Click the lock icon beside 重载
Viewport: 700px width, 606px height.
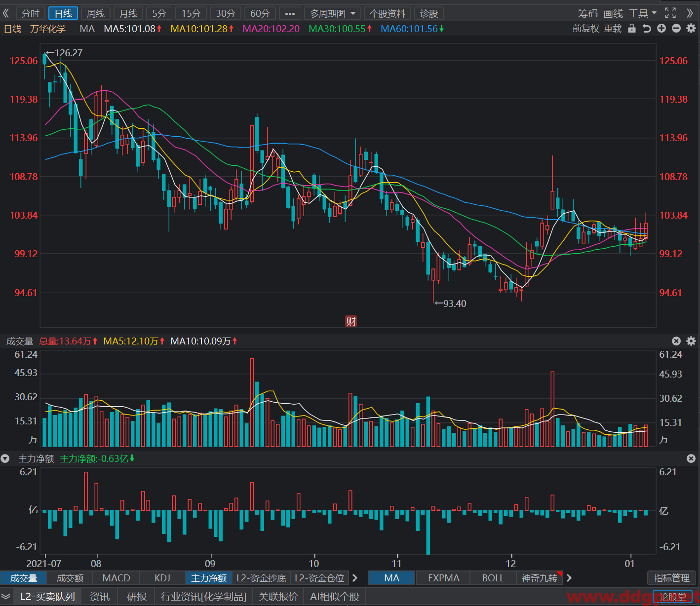pyautogui.click(x=632, y=29)
